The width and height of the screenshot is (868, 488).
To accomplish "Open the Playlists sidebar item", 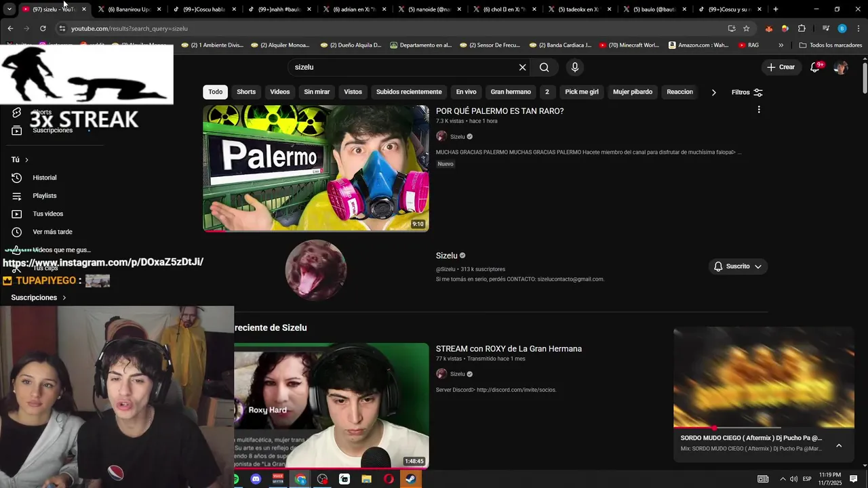I will (x=45, y=196).
